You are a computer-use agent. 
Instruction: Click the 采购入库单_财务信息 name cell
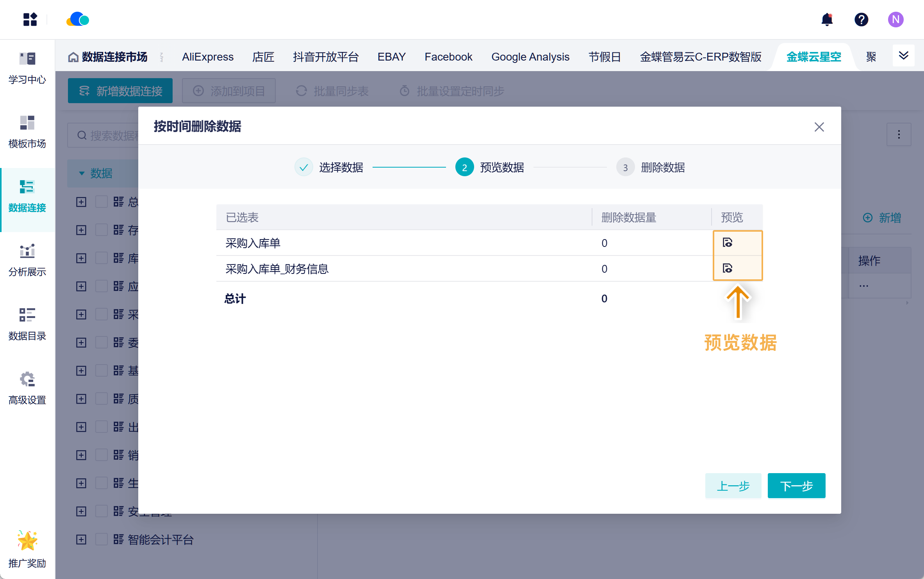(x=277, y=269)
